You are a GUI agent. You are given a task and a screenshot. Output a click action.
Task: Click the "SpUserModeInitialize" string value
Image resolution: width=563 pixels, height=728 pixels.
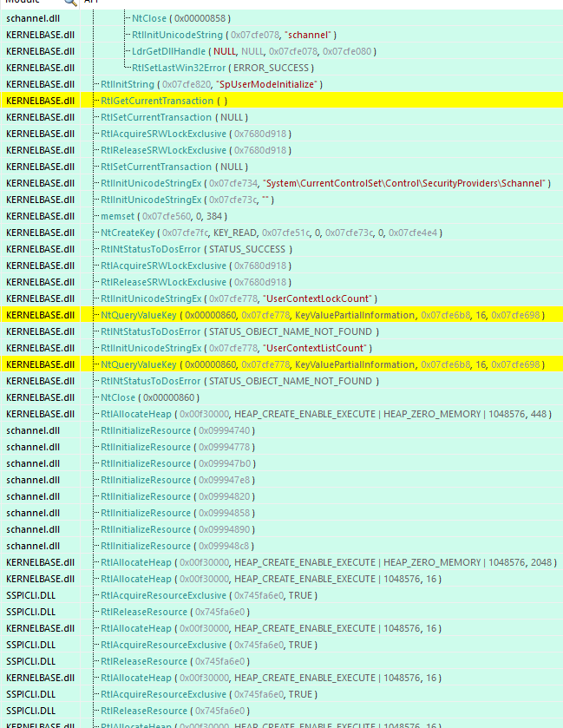(266, 84)
